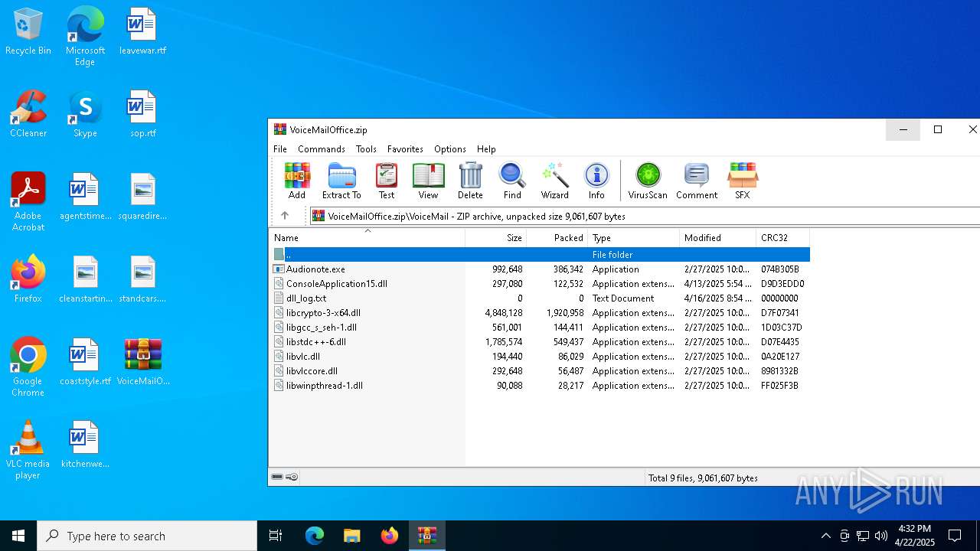Select the Audionote.exe file

[540, 269]
